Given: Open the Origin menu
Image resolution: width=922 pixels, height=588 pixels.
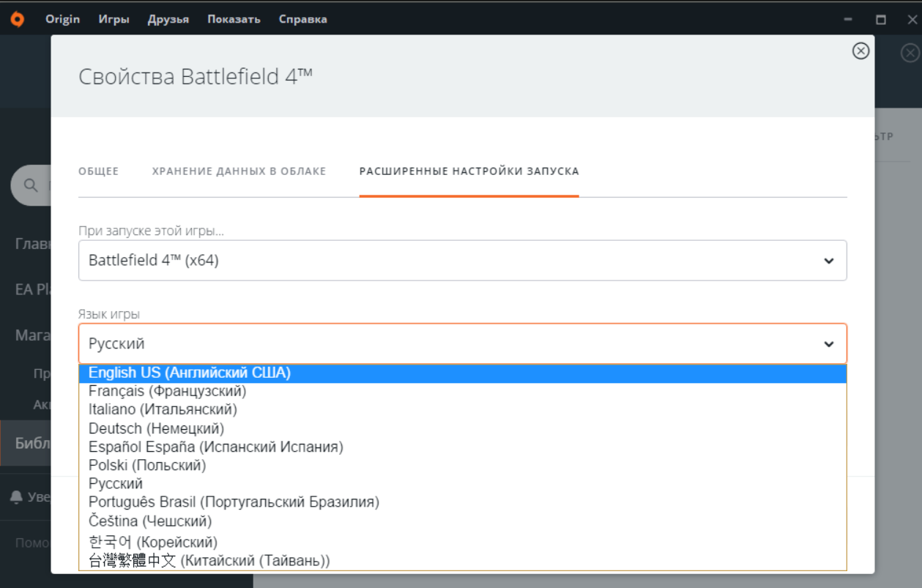Looking at the screenshot, I should click(x=62, y=19).
